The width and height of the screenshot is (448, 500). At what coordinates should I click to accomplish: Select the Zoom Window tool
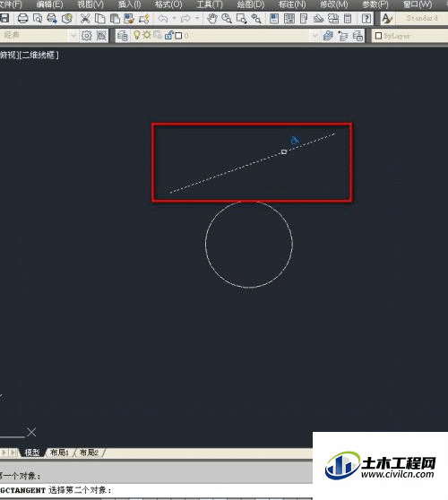241,18
